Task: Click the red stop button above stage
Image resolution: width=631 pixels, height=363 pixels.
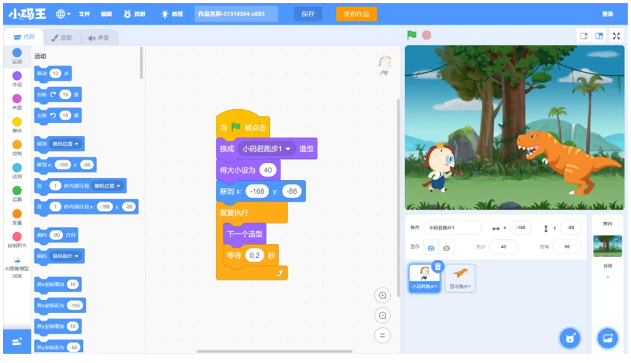Action: click(x=427, y=35)
